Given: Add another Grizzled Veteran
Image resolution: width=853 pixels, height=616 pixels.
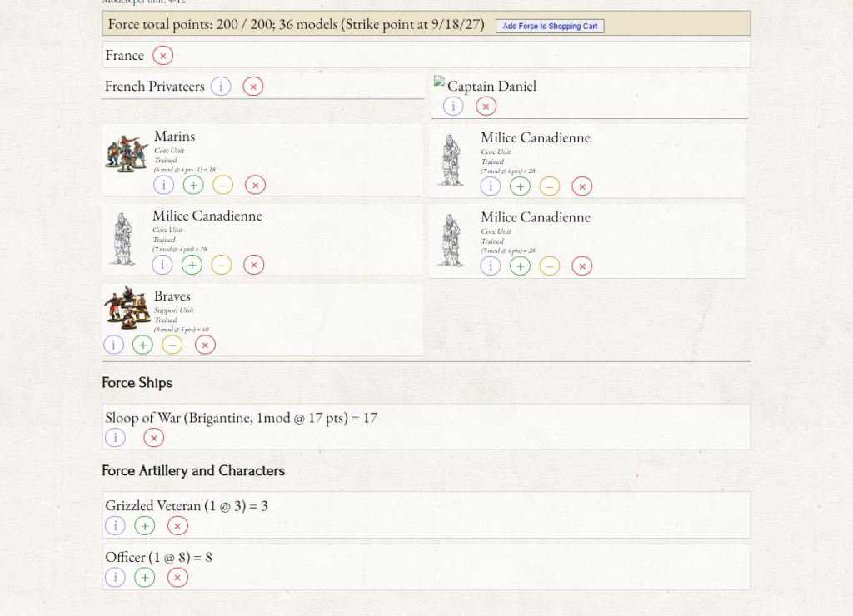Looking at the screenshot, I should (x=145, y=526).
